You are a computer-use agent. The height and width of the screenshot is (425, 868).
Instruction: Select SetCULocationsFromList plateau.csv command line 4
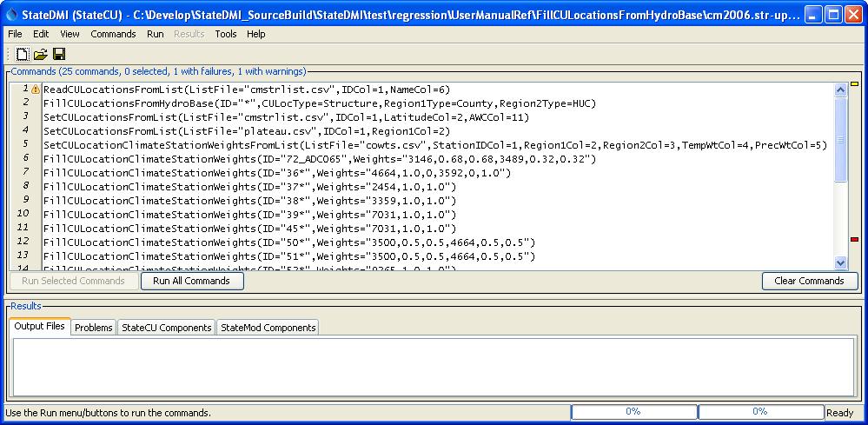(x=247, y=131)
